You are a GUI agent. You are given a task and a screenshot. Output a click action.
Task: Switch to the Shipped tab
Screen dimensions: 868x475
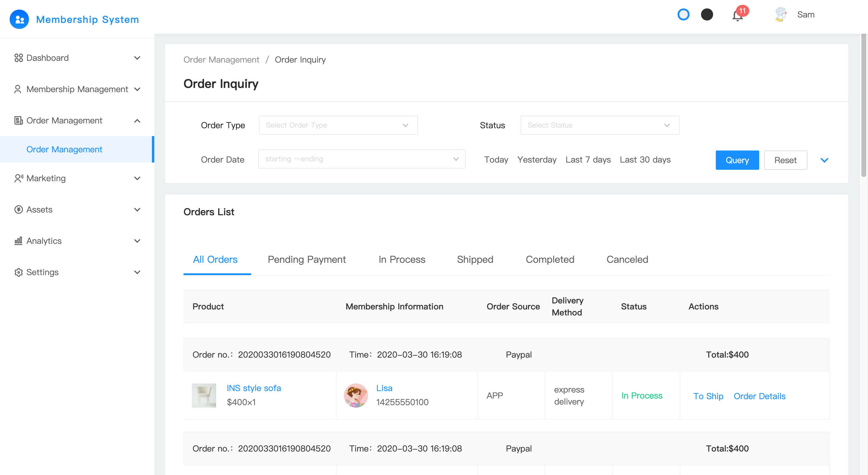[x=475, y=259]
